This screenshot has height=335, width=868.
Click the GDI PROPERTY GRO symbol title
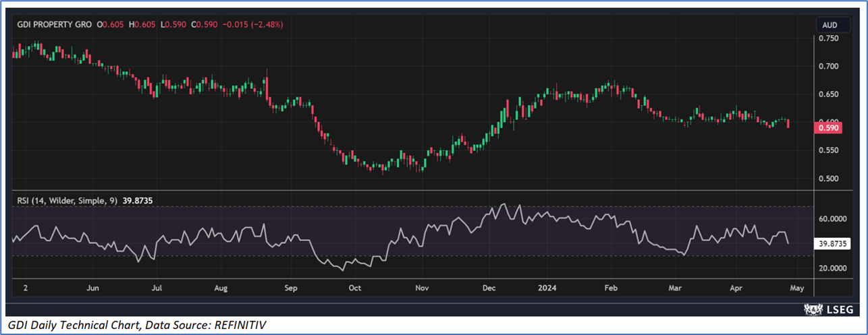tap(55, 24)
